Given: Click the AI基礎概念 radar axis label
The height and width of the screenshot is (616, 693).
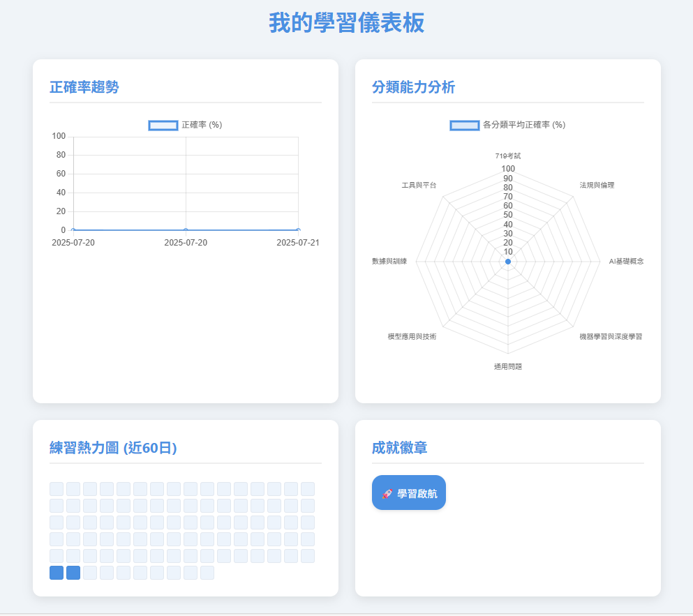Looking at the screenshot, I should [x=625, y=261].
